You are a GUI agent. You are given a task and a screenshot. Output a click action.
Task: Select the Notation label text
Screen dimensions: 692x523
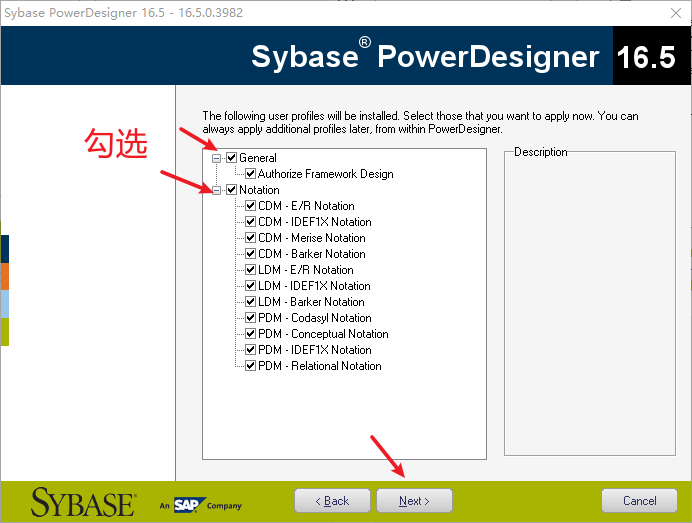[x=259, y=190]
